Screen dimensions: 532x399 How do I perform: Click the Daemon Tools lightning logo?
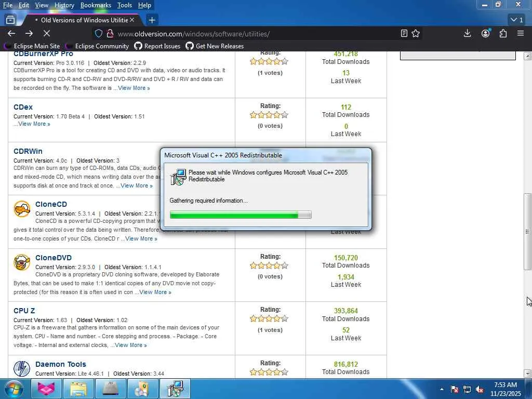tap(22, 369)
